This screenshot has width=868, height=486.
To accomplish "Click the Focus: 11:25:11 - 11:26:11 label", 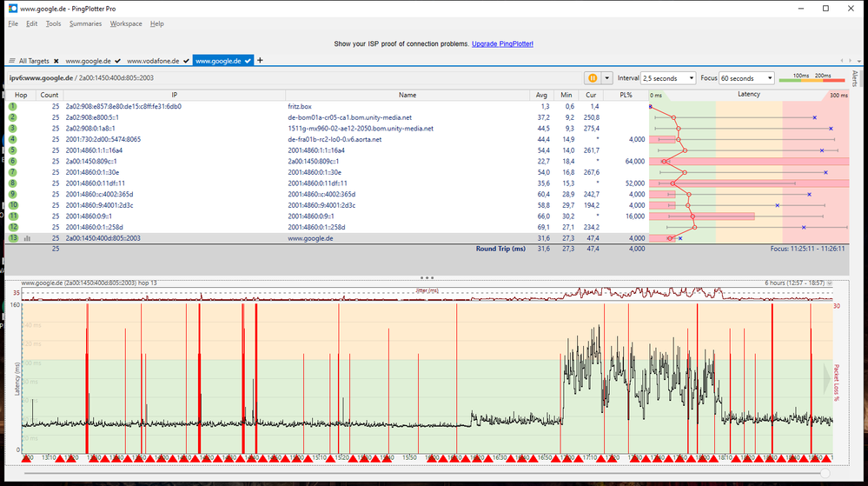I will [x=808, y=249].
